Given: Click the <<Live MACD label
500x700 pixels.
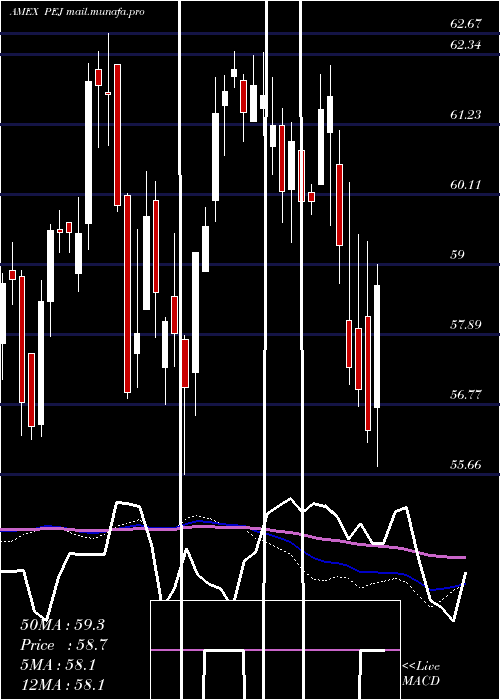Looking at the screenshot, I should 421,673.
